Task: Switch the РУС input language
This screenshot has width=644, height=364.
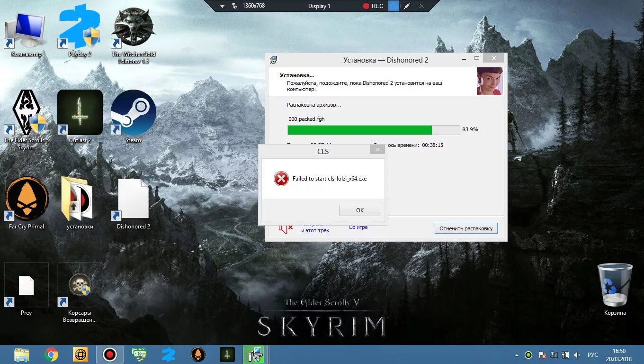Action: 593,355
